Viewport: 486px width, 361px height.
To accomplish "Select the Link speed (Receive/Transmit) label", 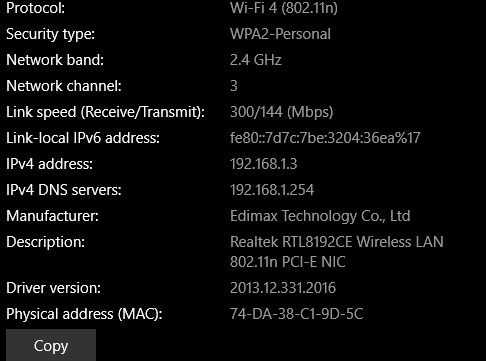I will pos(105,112).
